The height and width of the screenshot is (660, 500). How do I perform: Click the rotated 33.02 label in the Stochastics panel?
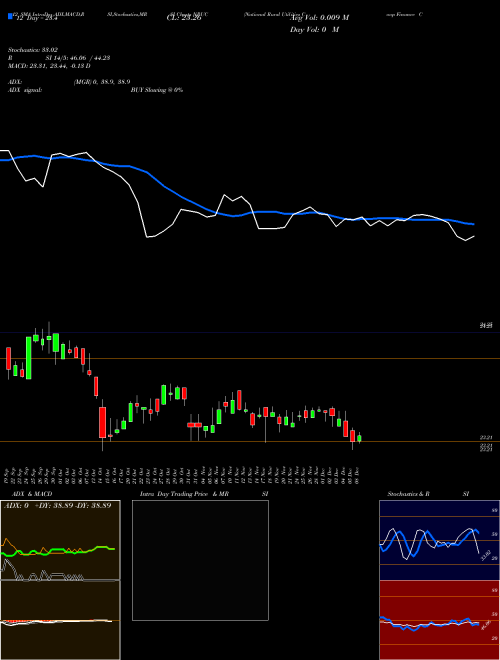point(485,555)
